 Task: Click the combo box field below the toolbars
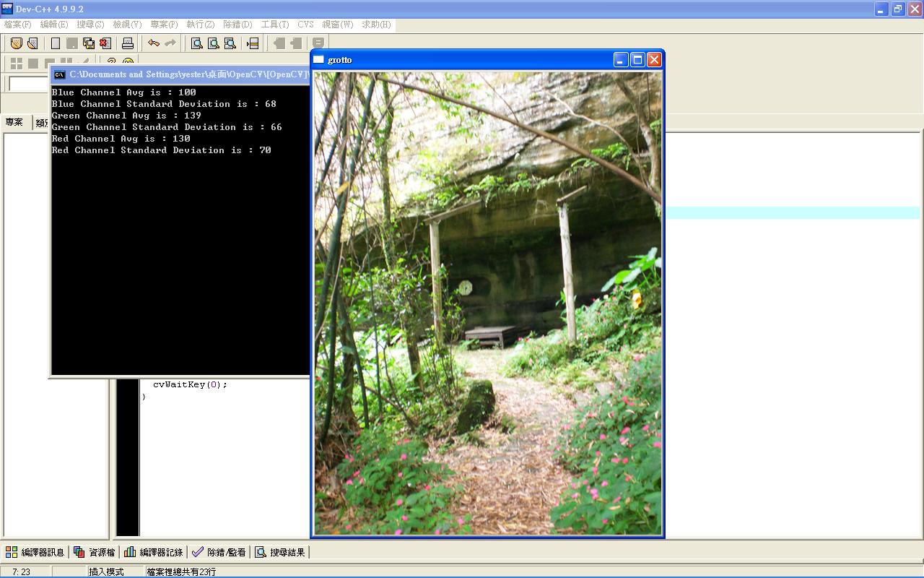pos(29,84)
